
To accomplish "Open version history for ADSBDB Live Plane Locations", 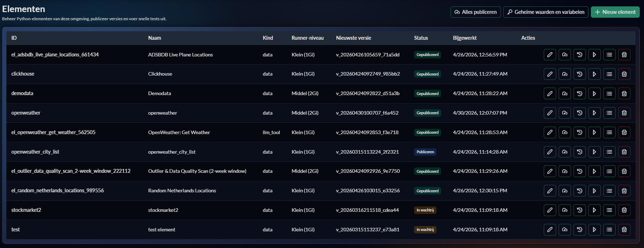I will coord(580,55).
